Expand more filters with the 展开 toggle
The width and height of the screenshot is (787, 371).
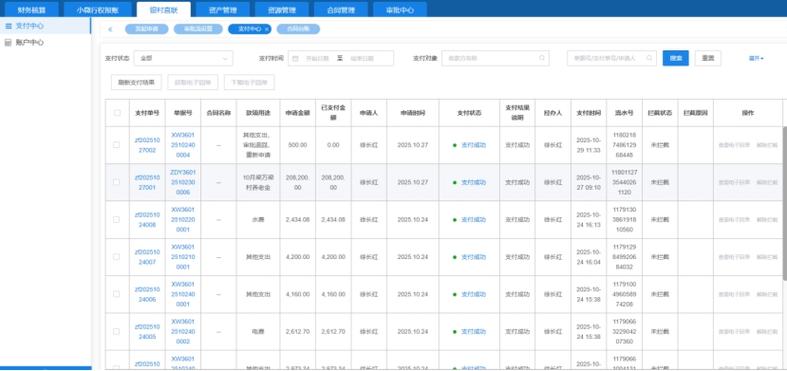[756, 58]
